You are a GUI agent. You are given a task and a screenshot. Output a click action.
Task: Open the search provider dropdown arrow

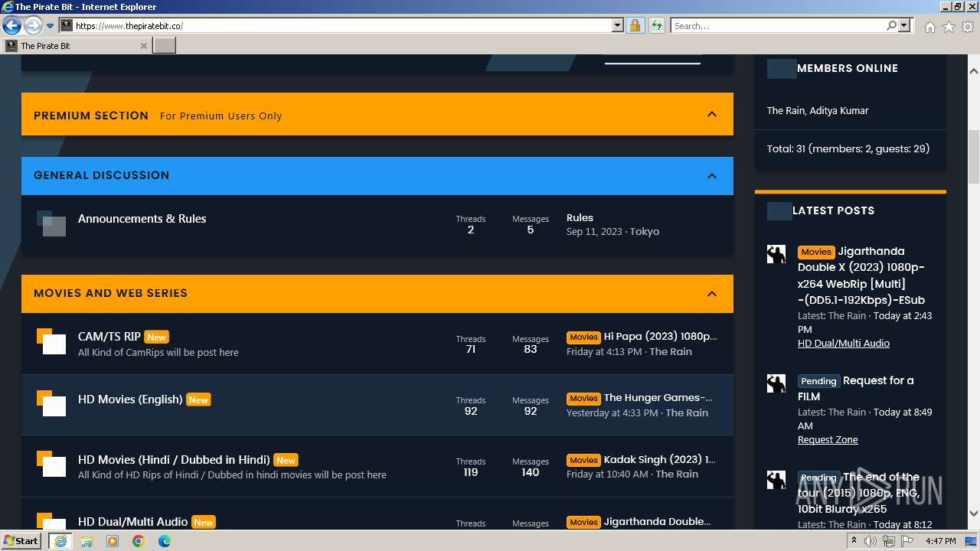pos(904,26)
